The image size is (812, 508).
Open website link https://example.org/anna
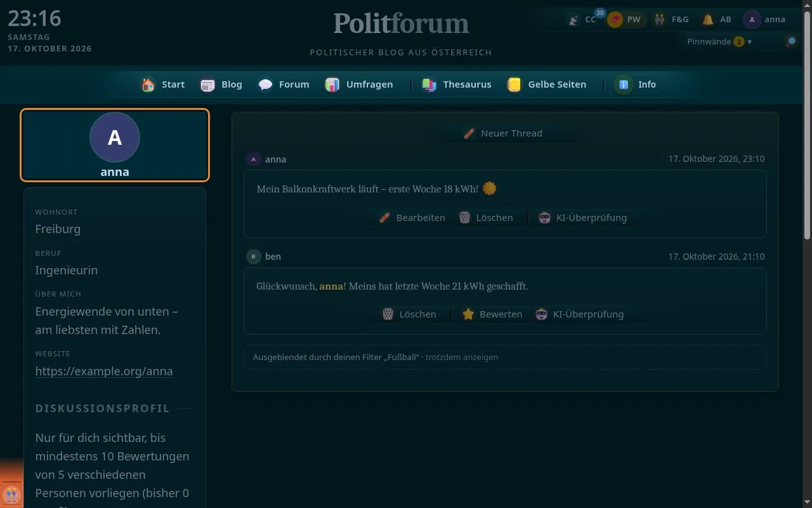coord(104,371)
